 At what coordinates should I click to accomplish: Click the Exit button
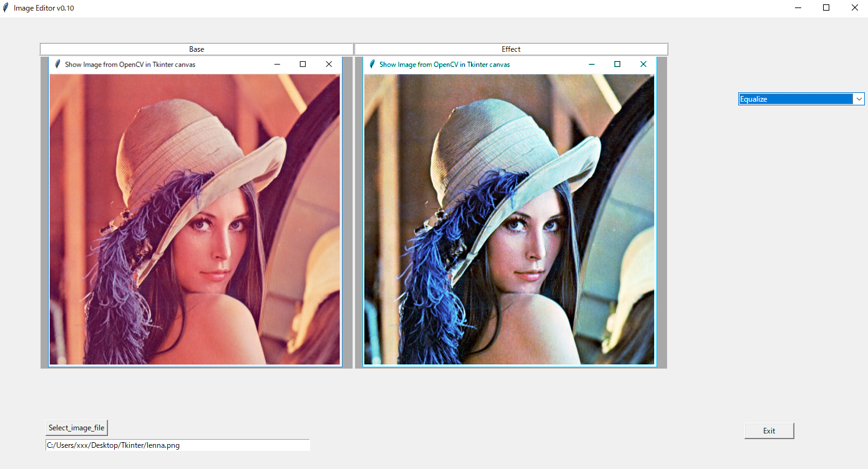pos(769,431)
